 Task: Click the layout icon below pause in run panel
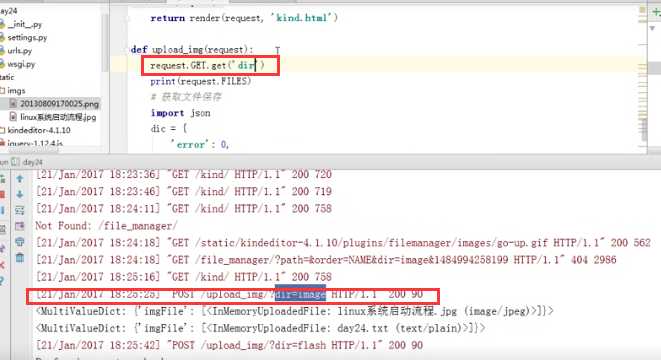click(2, 229)
